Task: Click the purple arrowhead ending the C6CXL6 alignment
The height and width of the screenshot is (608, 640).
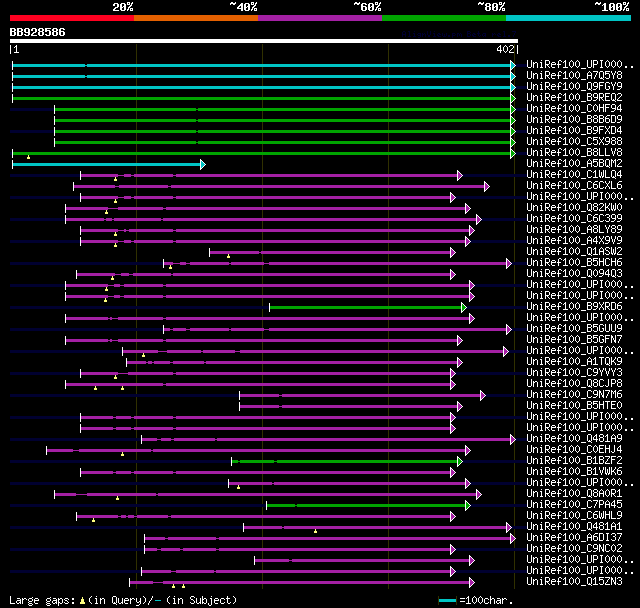Action: pos(487,186)
